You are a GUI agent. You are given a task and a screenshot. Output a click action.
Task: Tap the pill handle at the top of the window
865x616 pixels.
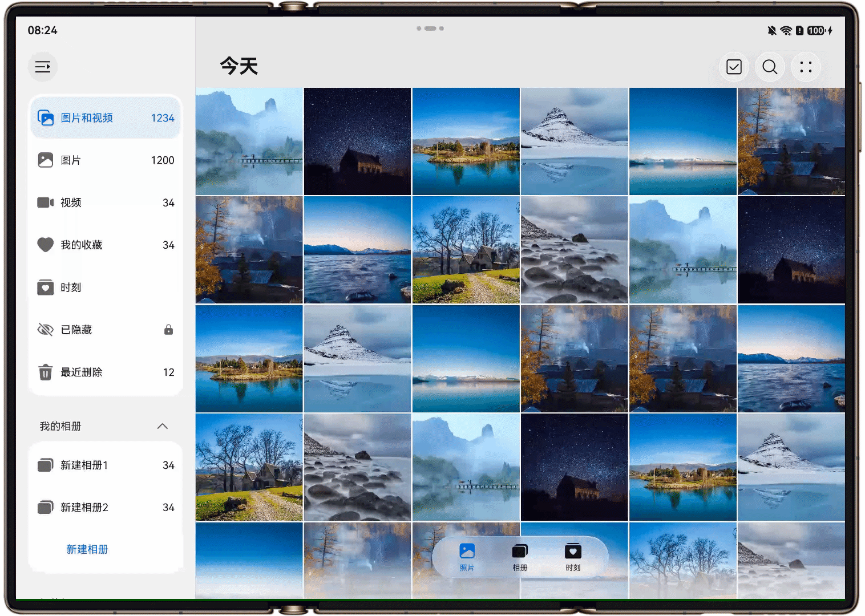pyautogui.click(x=430, y=28)
